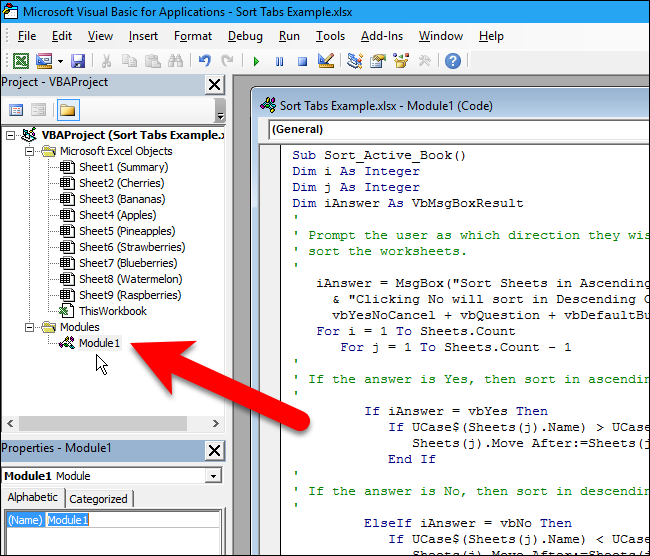The width and height of the screenshot is (650, 556).
Task: Switch to the Categorized tab
Action: click(99, 498)
